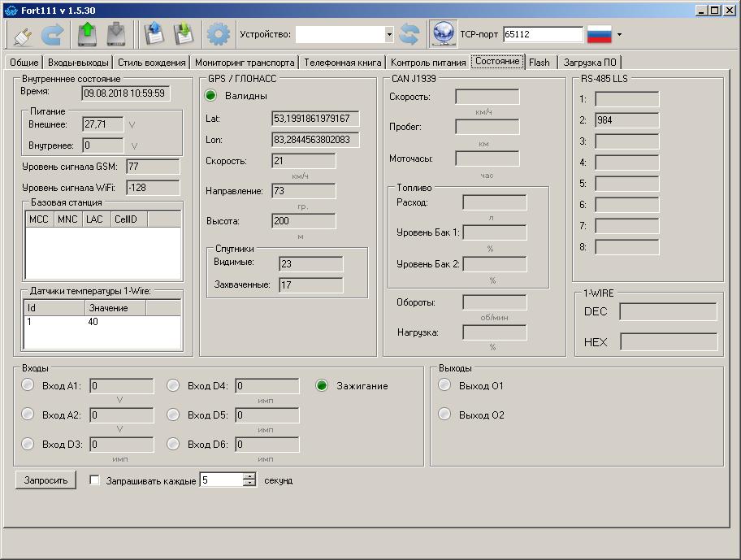This screenshot has width=741, height=560.
Task: Increase the request interval seconds spinner
Action: (249, 476)
